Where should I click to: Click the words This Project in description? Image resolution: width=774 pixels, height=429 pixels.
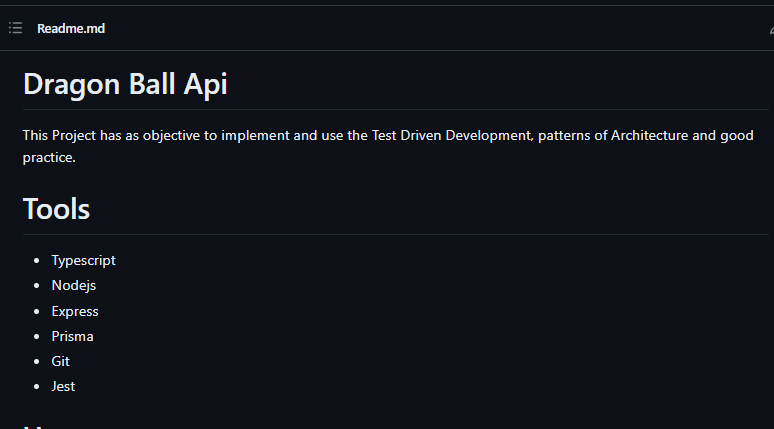58,135
